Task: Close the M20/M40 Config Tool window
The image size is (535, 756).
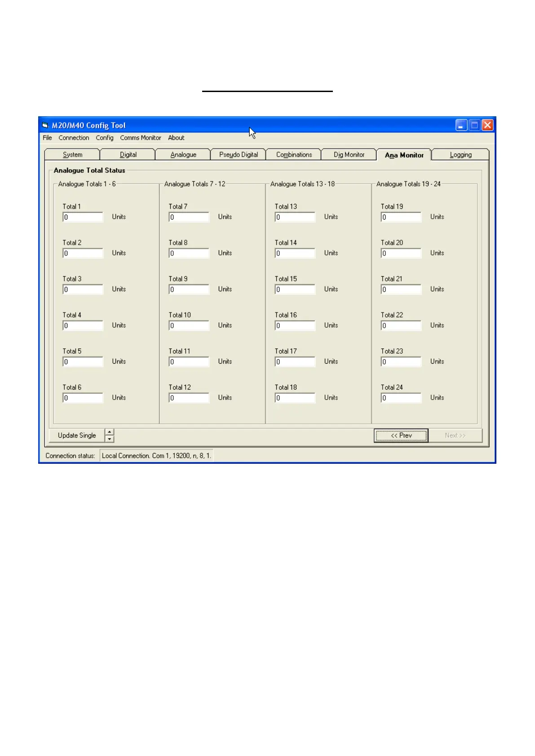Action: [487, 125]
